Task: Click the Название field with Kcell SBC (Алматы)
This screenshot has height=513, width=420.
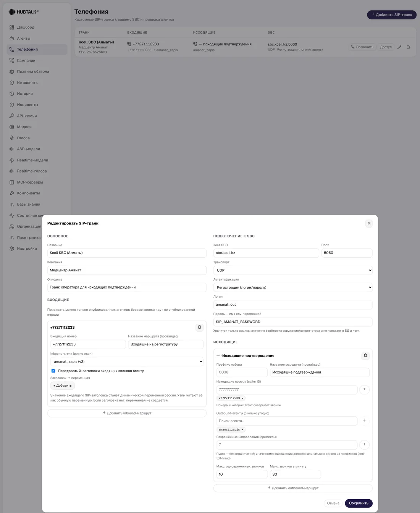Action: [127, 253]
